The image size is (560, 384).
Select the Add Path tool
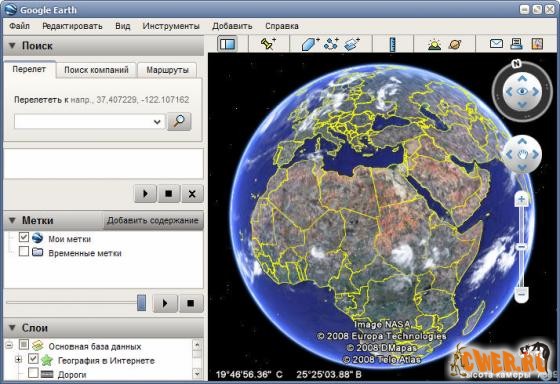tap(331, 44)
